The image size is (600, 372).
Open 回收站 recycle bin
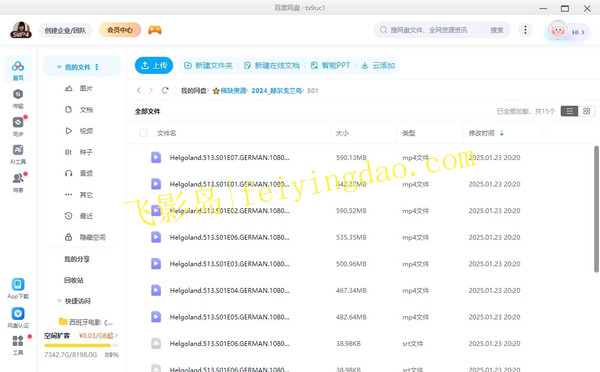point(73,280)
